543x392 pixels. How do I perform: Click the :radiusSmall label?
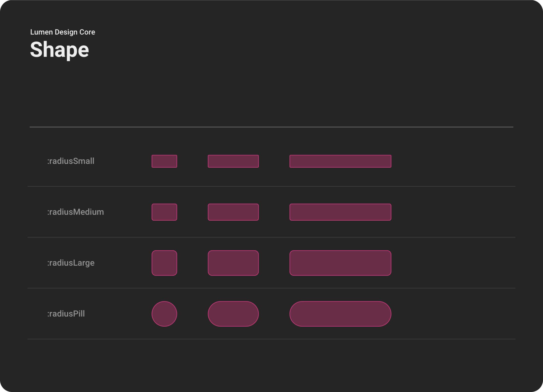(x=71, y=161)
